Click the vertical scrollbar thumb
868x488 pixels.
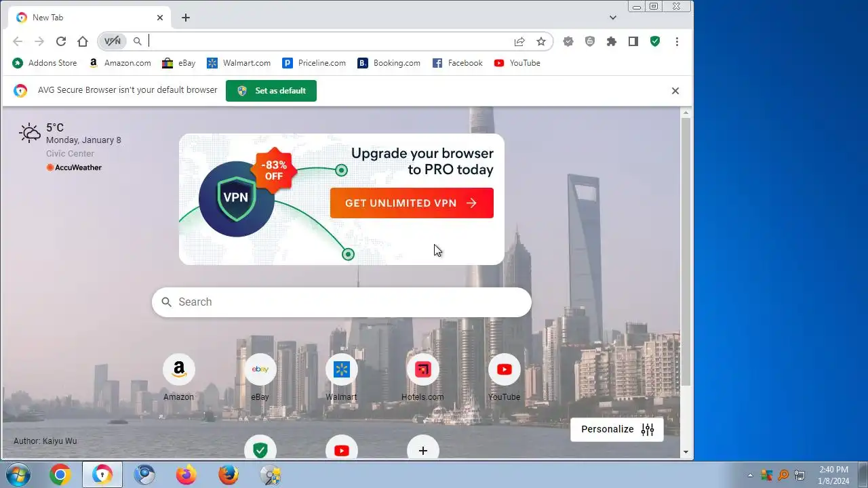(686, 251)
